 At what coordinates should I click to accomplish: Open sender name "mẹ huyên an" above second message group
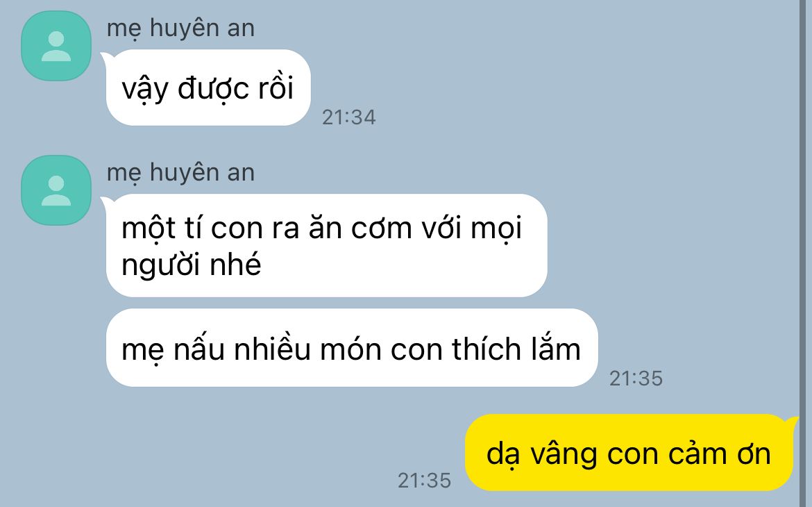pos(180,173)
